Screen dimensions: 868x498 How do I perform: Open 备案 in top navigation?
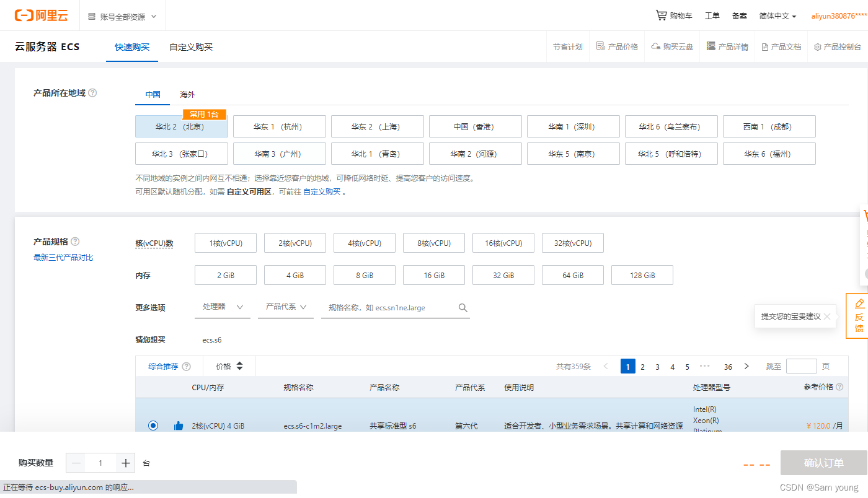(x=740, y=16)
